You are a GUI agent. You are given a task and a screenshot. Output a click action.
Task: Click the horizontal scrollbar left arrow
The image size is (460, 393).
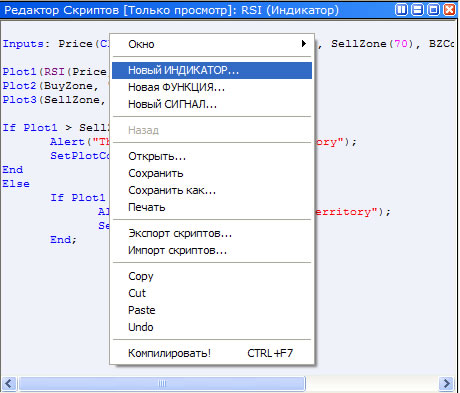(9, 383)
